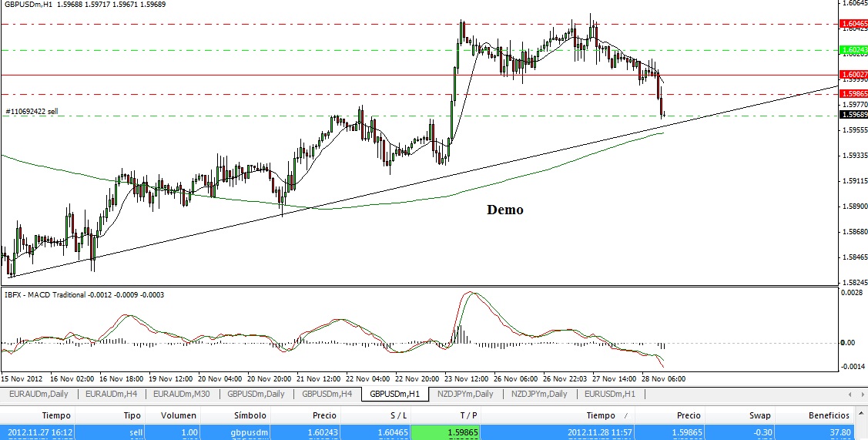Sort trades by the Símbolo column
Viewport: 868px width, 440px height.
pos(250,415)
